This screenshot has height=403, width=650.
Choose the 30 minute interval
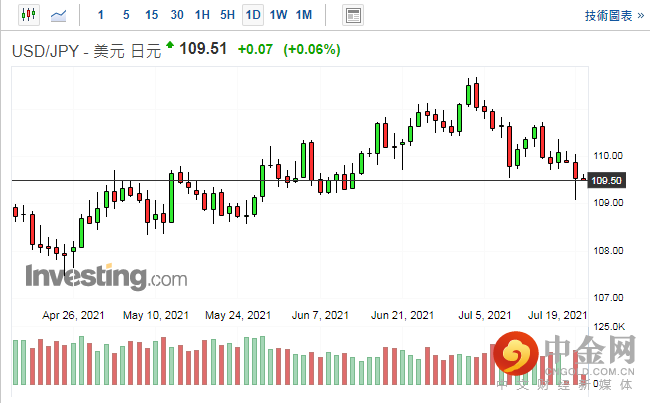[x=177, y=15]
